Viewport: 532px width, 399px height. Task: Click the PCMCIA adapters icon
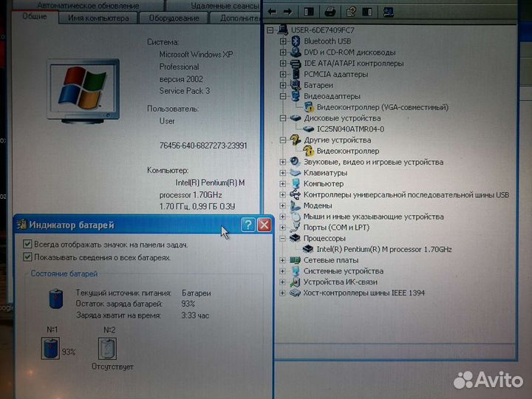[296, 74]
